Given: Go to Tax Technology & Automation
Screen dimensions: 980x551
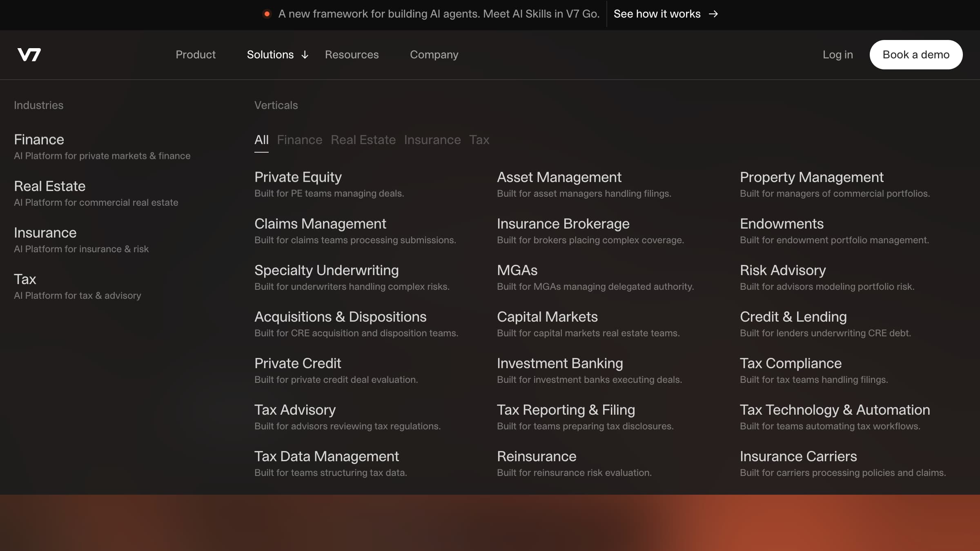Looking at the screenshot, I should click(835, 410).
